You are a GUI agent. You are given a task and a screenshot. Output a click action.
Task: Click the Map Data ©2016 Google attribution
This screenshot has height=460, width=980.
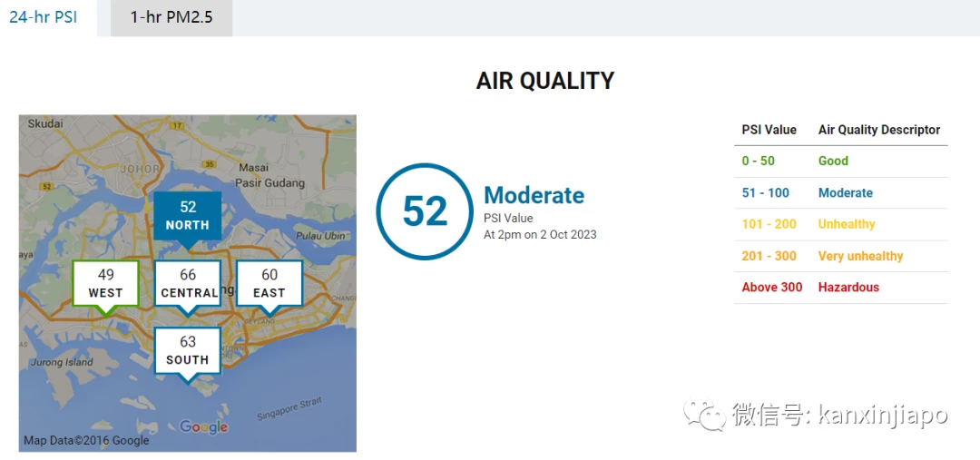[x=86, y=440]
